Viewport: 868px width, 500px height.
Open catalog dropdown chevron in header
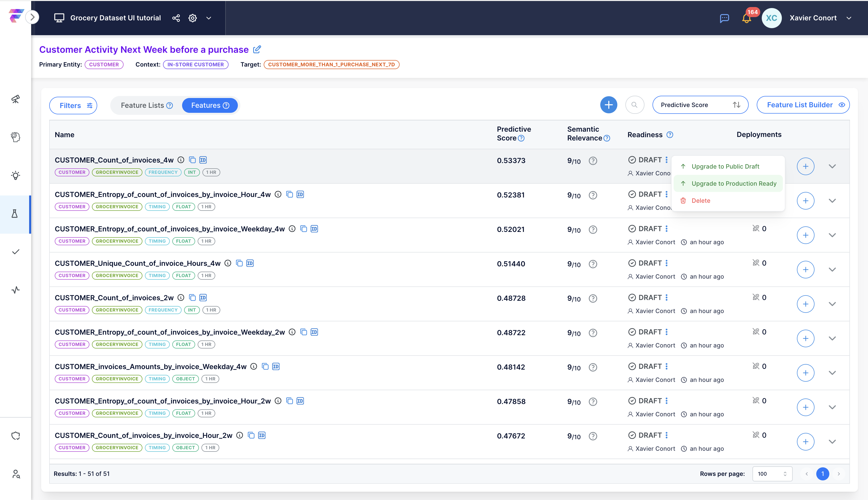pos(209,18)
